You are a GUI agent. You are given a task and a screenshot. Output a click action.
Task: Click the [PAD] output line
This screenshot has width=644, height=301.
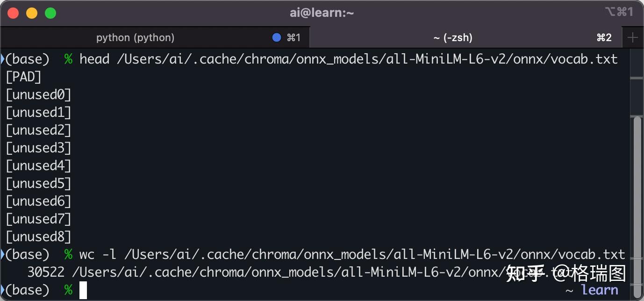(23, 77)
